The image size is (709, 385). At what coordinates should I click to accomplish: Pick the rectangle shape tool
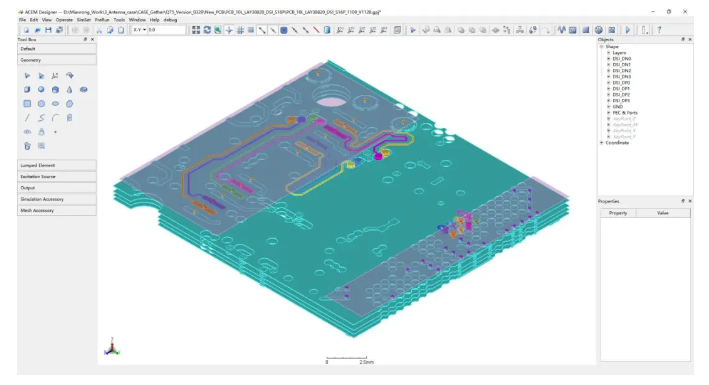click(x=27, y=104)
